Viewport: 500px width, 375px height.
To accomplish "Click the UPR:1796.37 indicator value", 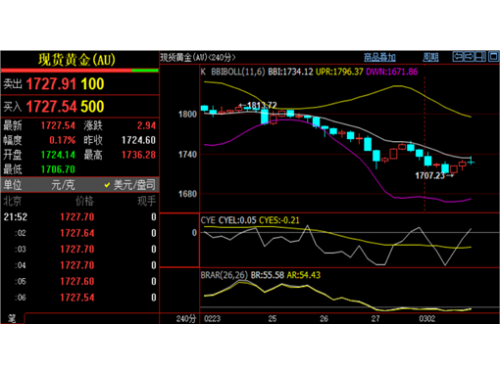I will 339,72.
